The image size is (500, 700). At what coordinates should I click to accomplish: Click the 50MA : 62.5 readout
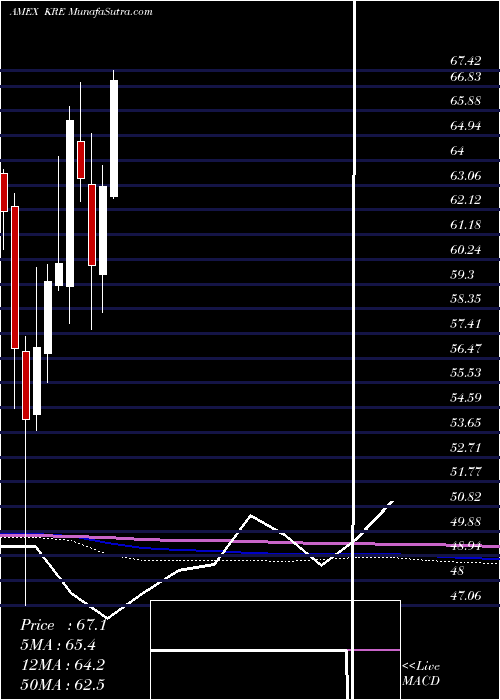coord(62,684)
